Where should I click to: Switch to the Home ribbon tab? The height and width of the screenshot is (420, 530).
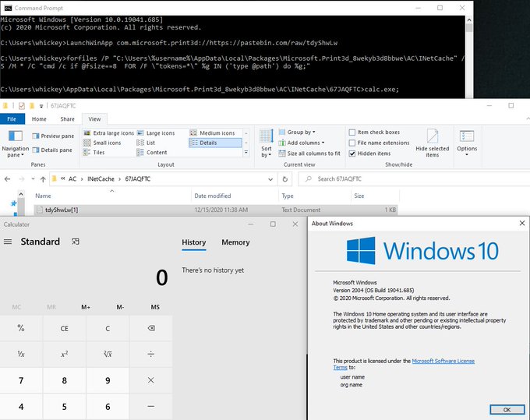tap(39, 119)
